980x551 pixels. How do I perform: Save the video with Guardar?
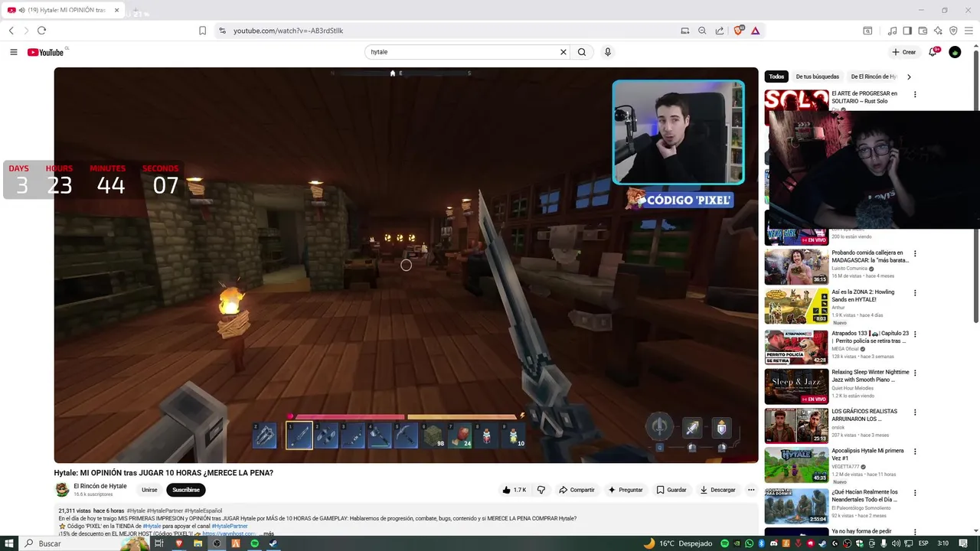671,490
